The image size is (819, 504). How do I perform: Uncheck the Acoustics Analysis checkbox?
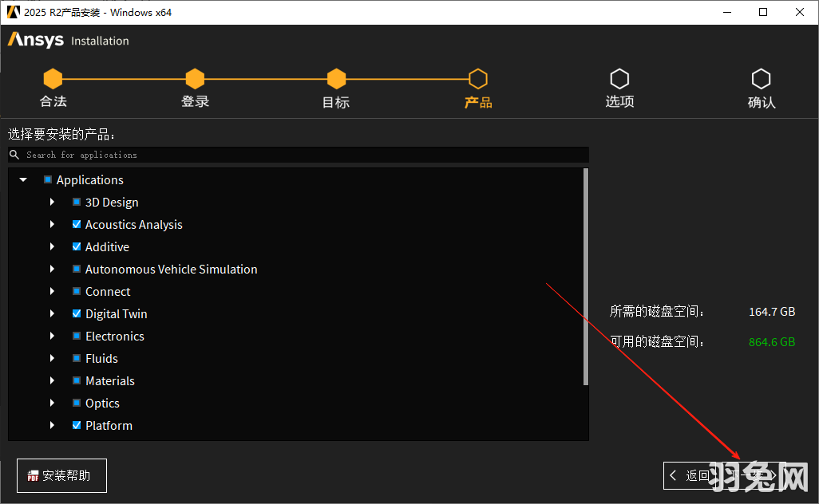[x=77, y=224]
